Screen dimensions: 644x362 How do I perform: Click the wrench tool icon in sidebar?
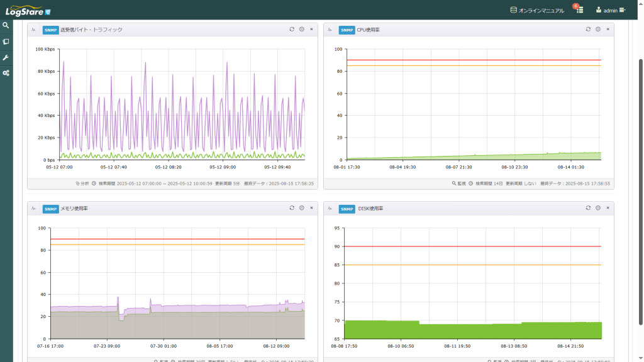coord(6,58)
